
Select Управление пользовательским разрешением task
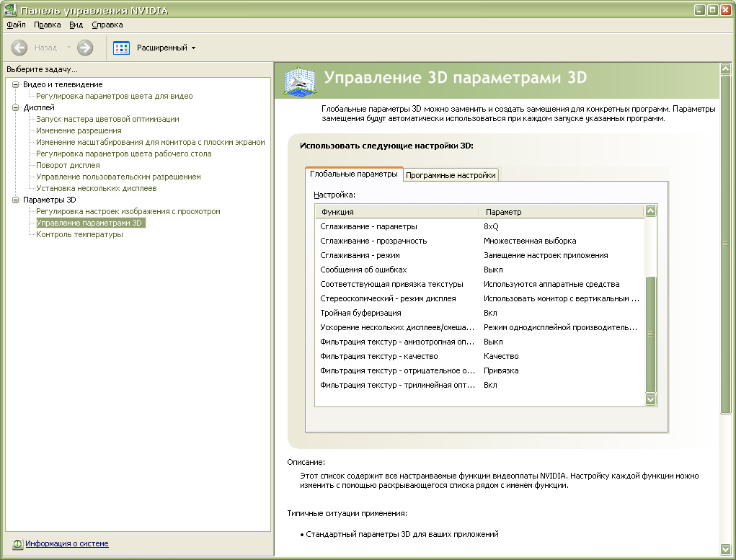118,177
